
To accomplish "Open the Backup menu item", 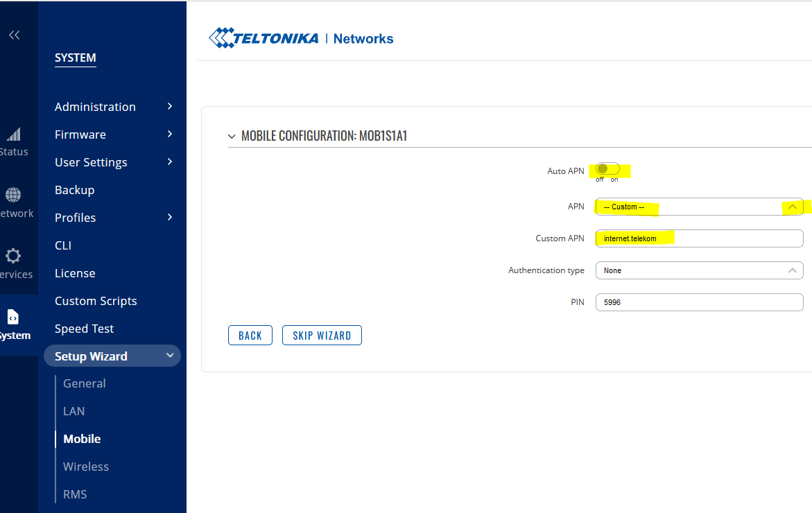I will [75, 190].
